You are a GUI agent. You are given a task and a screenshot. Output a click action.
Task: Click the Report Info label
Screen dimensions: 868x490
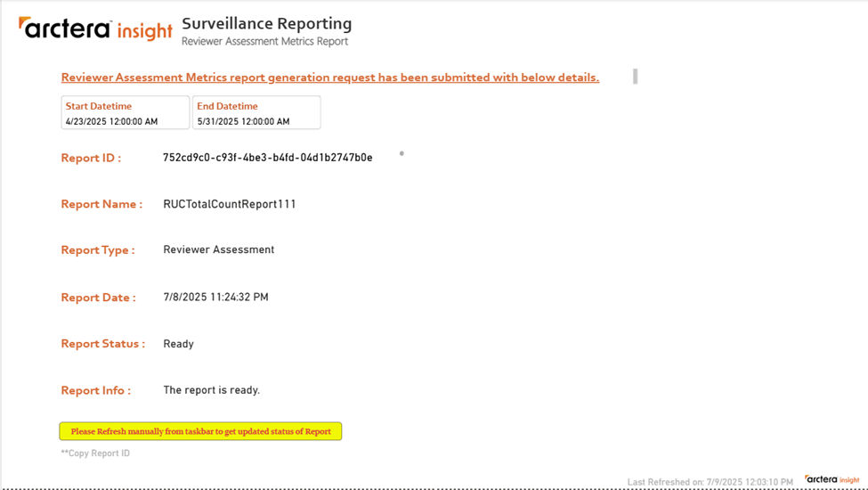click(x=96, y=390)
